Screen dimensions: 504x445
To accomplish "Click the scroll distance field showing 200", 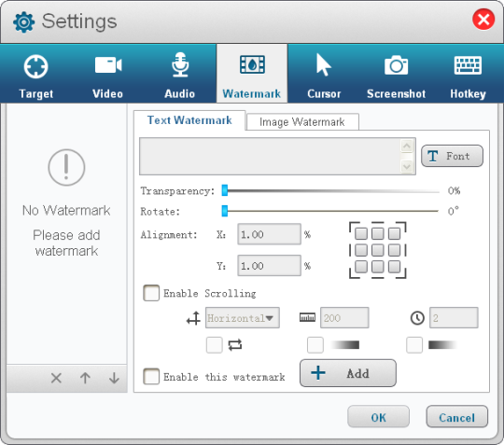I will click(x=344, y=318).
